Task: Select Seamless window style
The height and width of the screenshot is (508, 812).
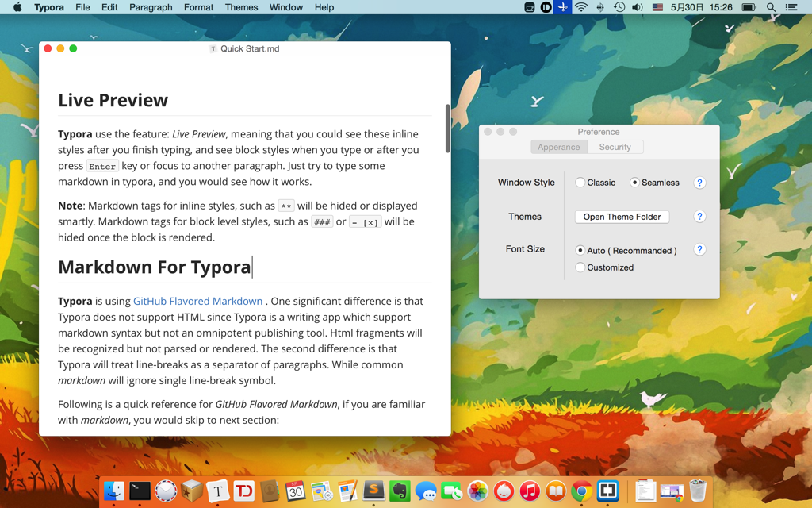Action: 654,183
